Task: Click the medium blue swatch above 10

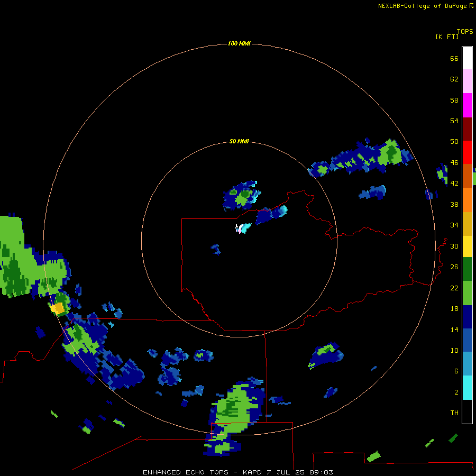Action: (467, 340)
